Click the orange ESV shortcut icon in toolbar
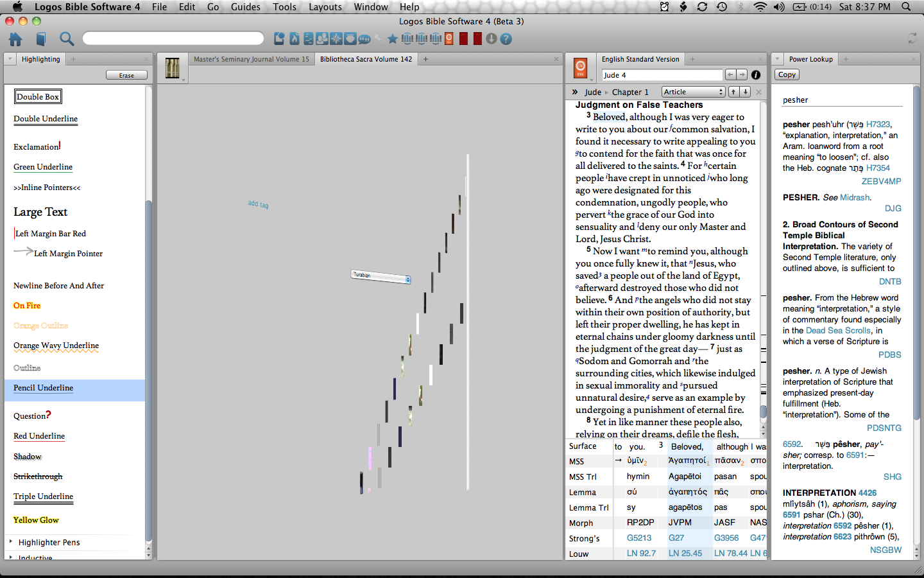The image size is (924, 578). pyautogui.click(x=449, y=39)
